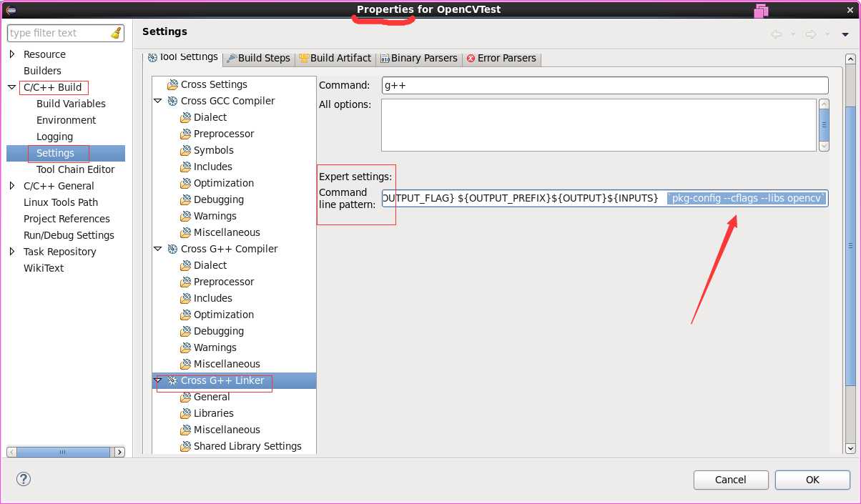The width and height of the screenshot is (861, 504).
Task: Switch to the Build Artifact tab
Action: pyautogui.click(x=335, y=58)
